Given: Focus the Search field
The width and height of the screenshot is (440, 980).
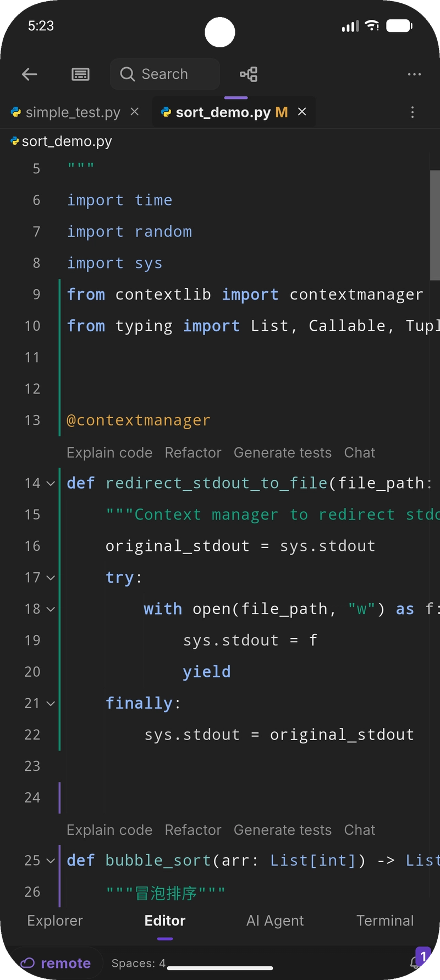Looking at the screenshot, I should [x=165, y=74].
